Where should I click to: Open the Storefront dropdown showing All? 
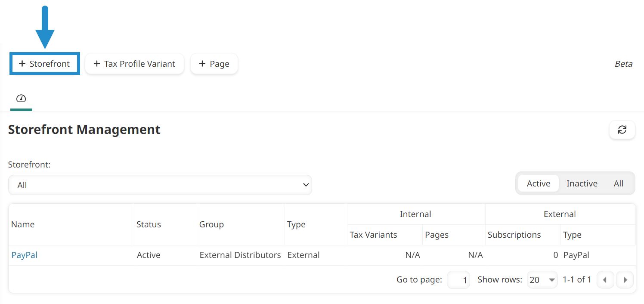[160, 185]
